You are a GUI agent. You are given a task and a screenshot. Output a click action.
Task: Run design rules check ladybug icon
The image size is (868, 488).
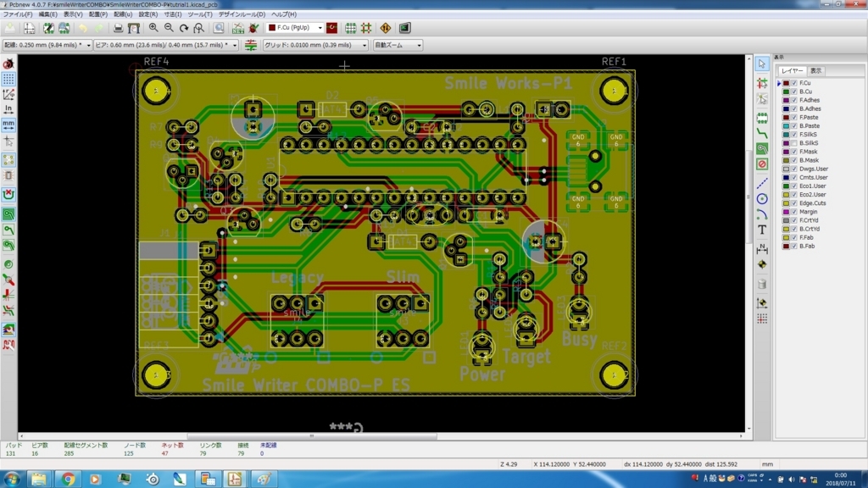[253, 28]
